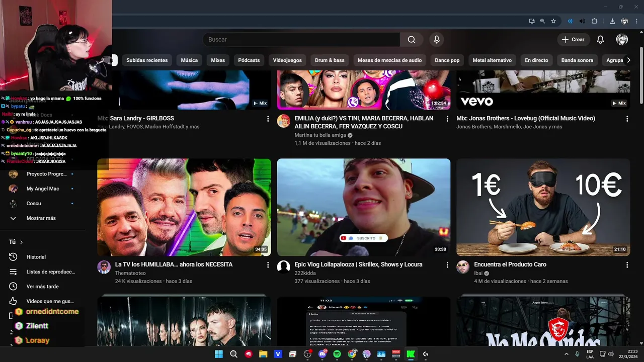Open Chrome downloads icon
The image size is (644, 362).
612,21
